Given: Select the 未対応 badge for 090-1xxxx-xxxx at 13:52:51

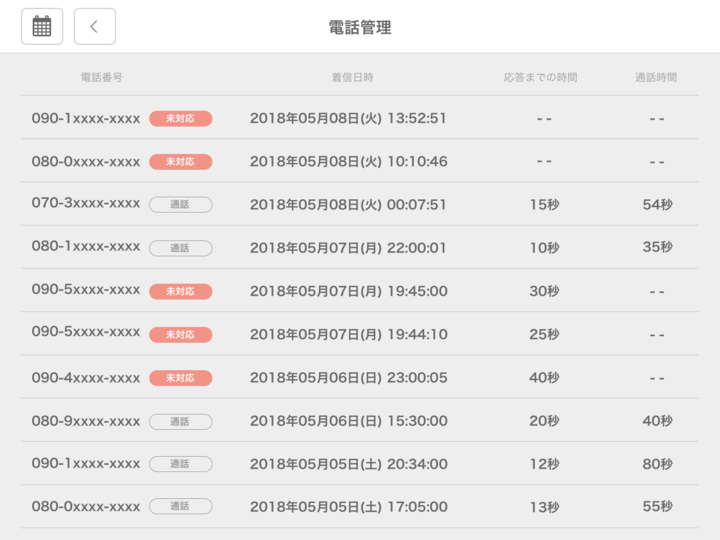Looking at the screenshot, I should pyautogui.click(x=180, y=119).
